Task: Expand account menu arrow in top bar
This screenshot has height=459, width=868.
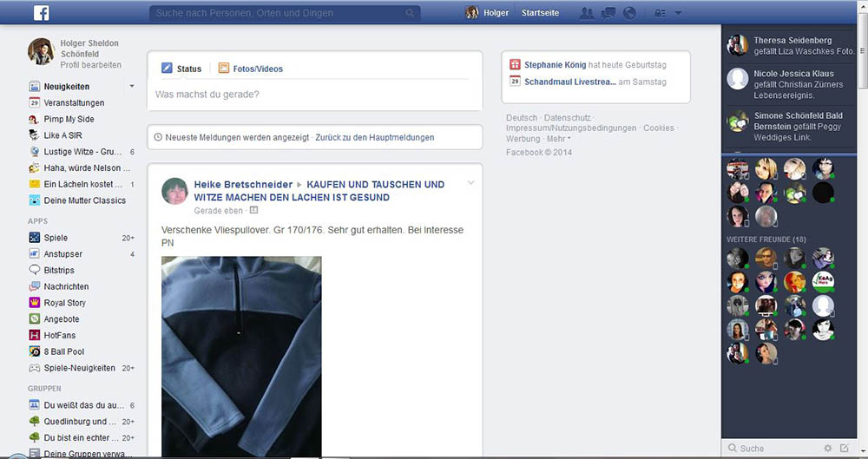Action: (x=678, y=13)
